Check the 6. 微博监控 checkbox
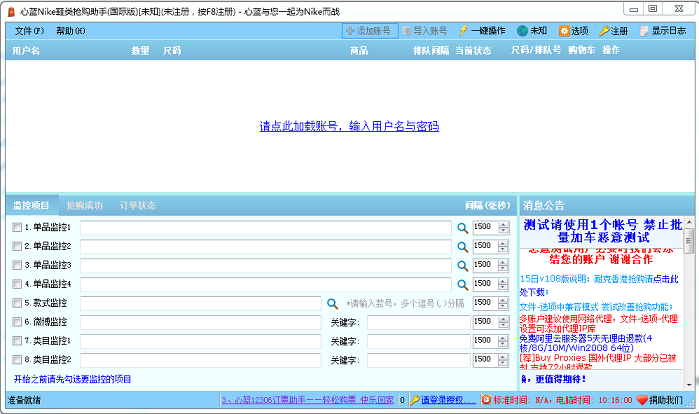 [17, 322]
